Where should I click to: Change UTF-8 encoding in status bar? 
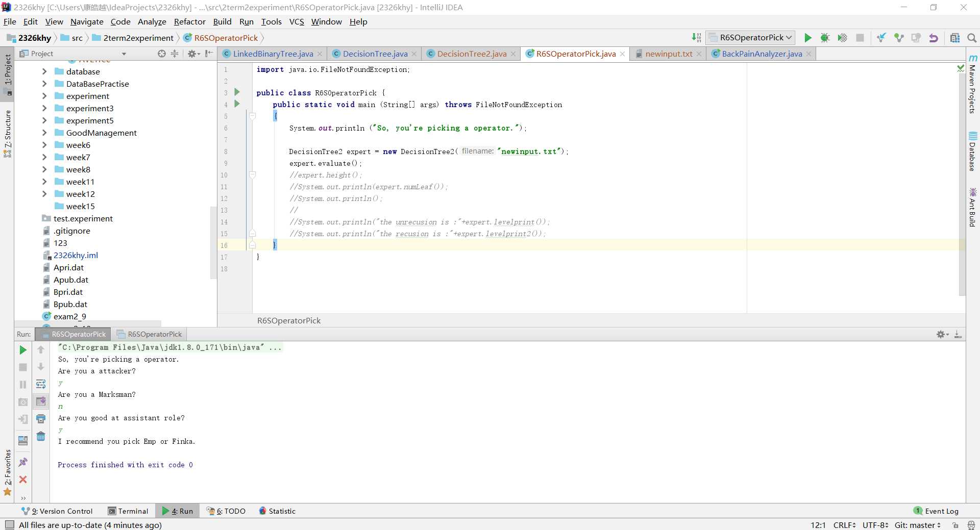click(875, 525)
